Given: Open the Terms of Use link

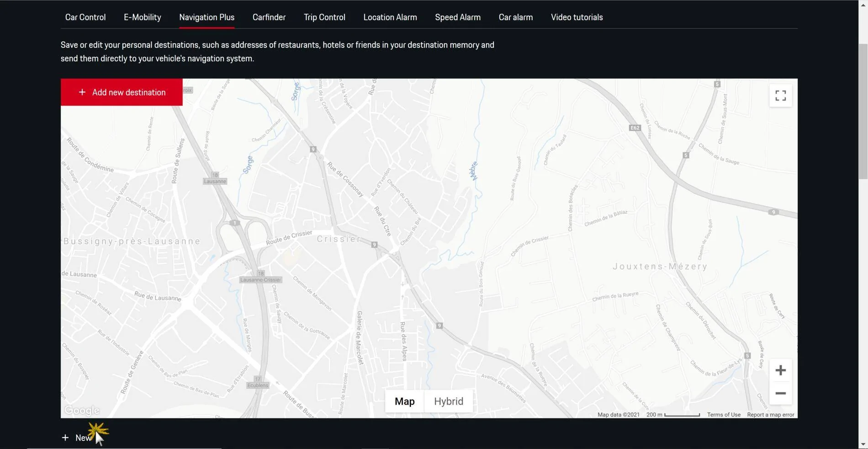Looking at the screenshot, I should 724,415.
